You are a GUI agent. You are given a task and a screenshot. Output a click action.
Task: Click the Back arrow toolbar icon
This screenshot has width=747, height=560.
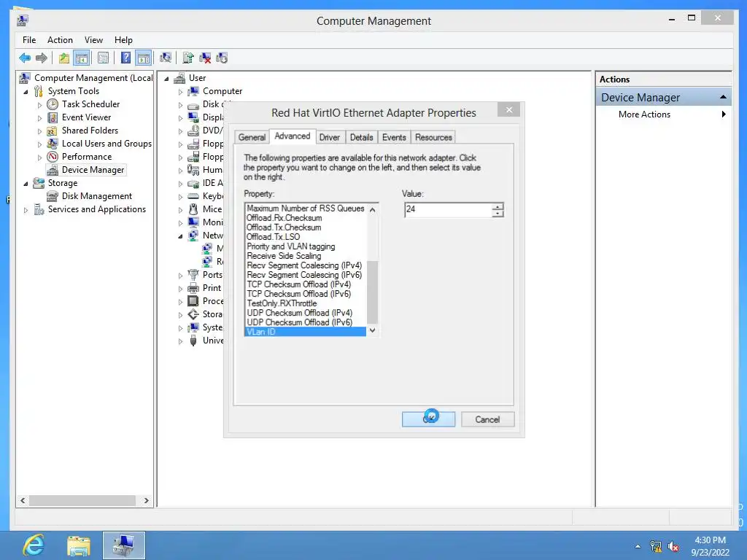pyautogui.click(x=25, y=58)
